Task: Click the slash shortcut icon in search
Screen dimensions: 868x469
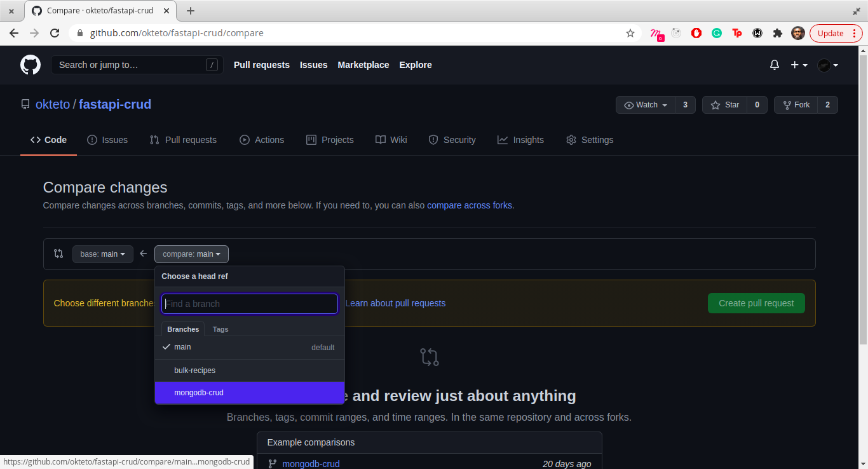Action: click(212, 65)
